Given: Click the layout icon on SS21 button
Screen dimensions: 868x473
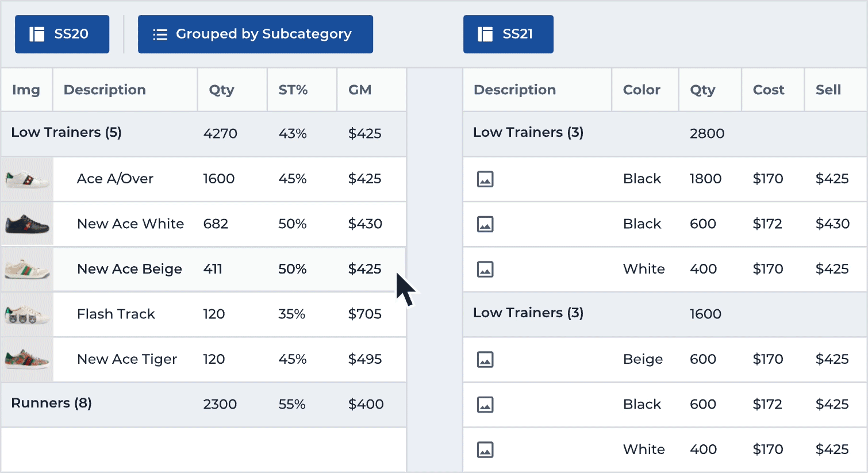Looking at the screenshot, I should click(485, 34).
